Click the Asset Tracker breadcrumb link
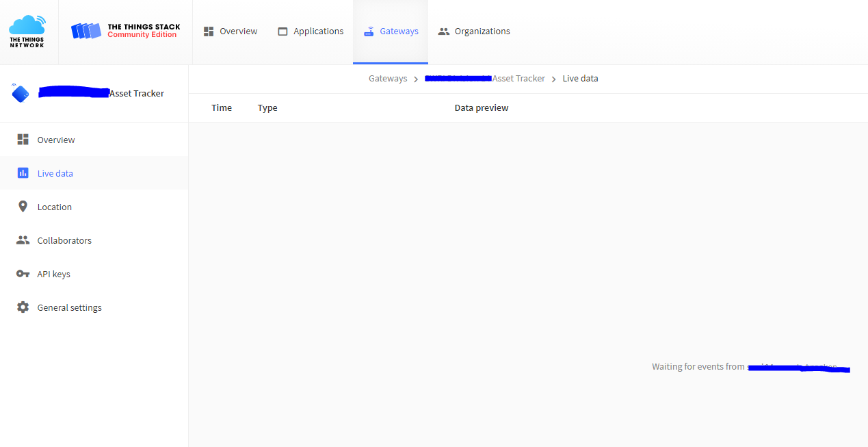Image resolution: width=868 pixels, height=447 pixels. pyautogui.click(x=518, y=79)
